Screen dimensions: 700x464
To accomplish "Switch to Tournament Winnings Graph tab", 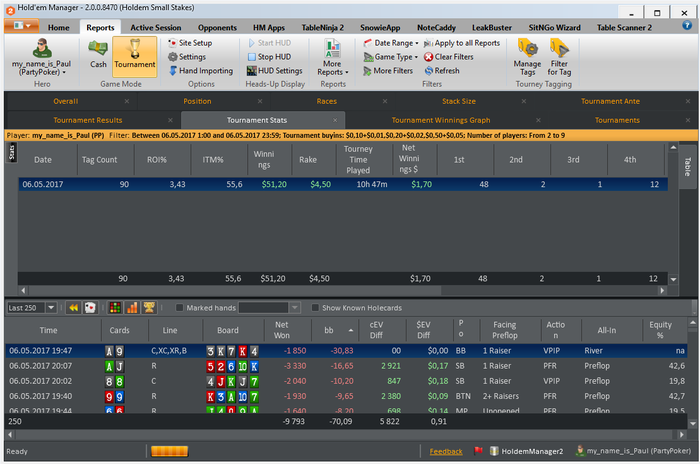I will click(x=441, y=120).
